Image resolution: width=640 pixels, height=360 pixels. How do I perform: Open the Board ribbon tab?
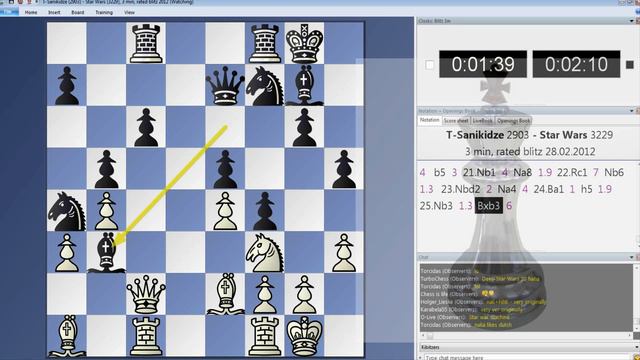coord(78,12)
